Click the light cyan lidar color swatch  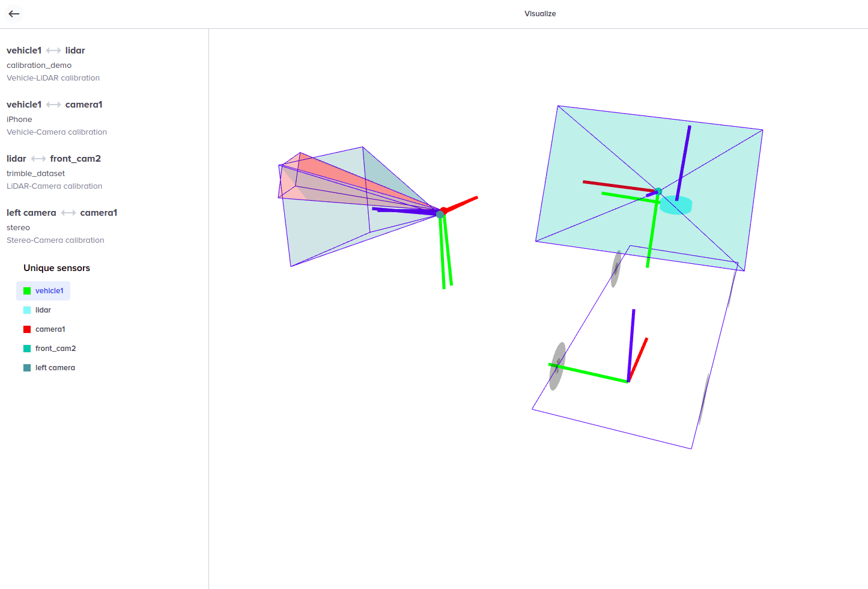click(x=27, y=310)
